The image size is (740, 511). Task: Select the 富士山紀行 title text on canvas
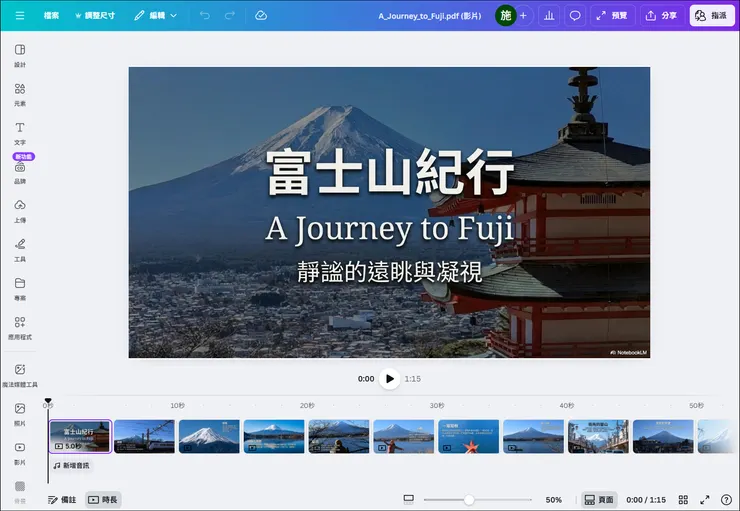tap(390, 172)
